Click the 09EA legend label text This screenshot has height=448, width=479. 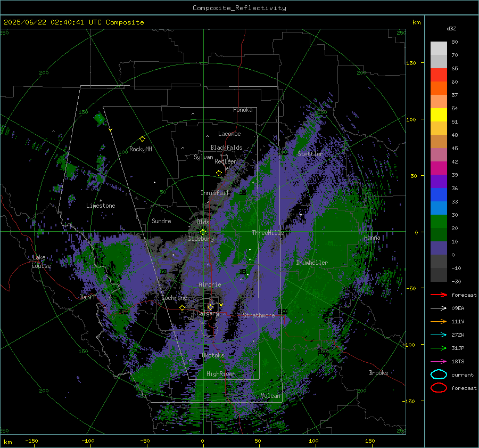coord(458,308)
